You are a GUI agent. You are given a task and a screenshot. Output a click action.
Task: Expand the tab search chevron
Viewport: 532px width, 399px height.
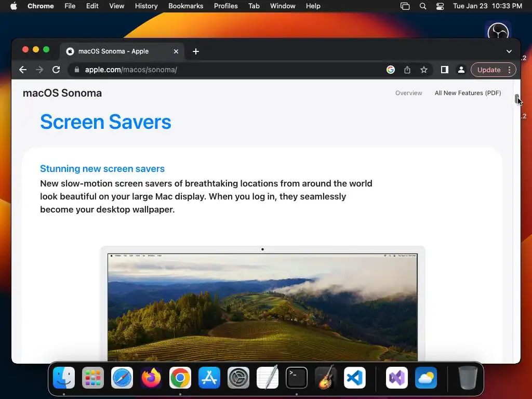[509, 51]
